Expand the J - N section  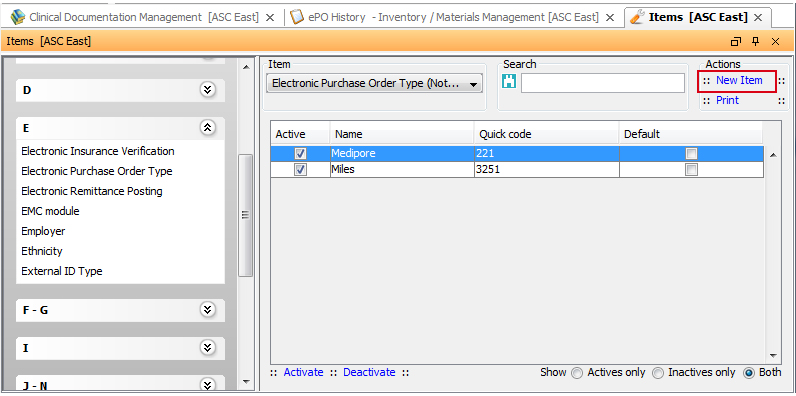(207, 385)
